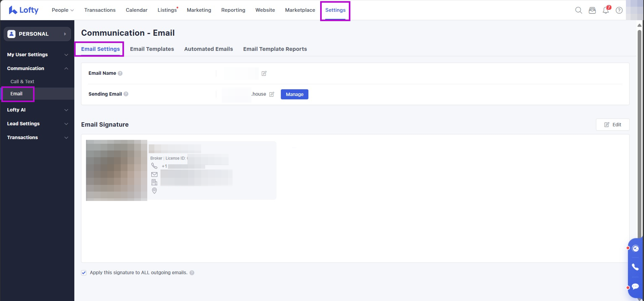The width and height of the screenshot is (644, 301).
Task: Collapse the Communication section
Action: coord(37,68)
